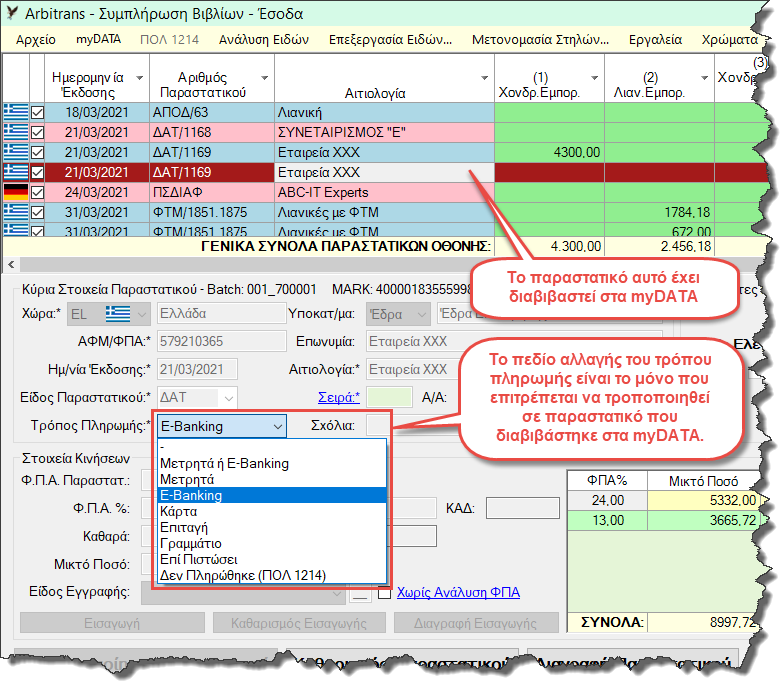Select Μετρητά ή E-Banking payment option
The width and height of the screenshot is (780, 681).
coord(272,463)
